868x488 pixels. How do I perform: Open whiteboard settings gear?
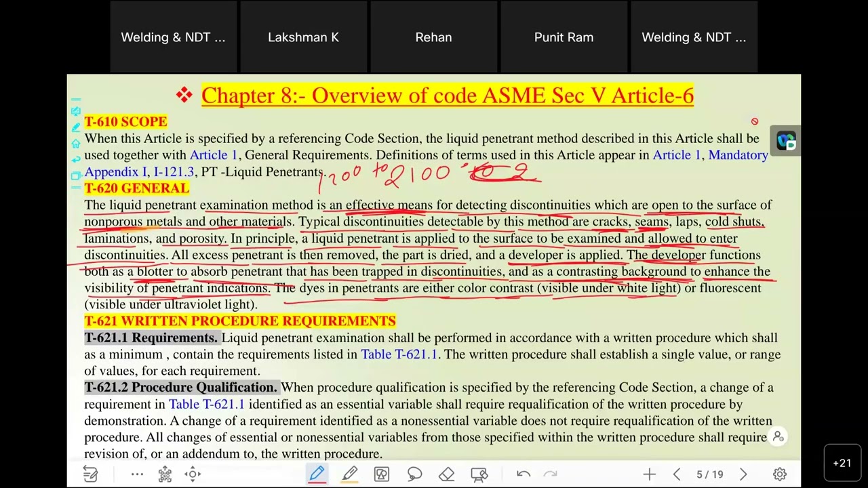(x=780, y=474)
